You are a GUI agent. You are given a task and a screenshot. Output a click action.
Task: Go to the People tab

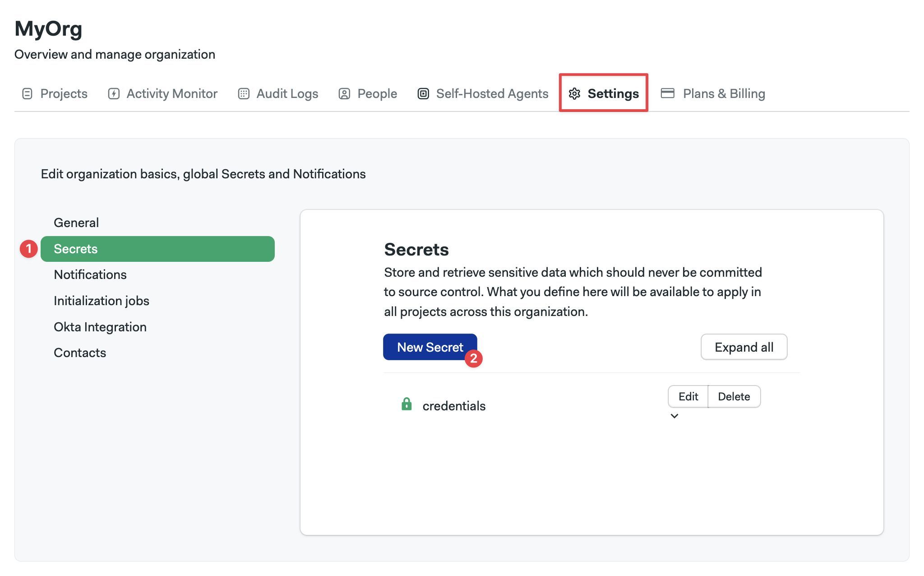(368, 93)
